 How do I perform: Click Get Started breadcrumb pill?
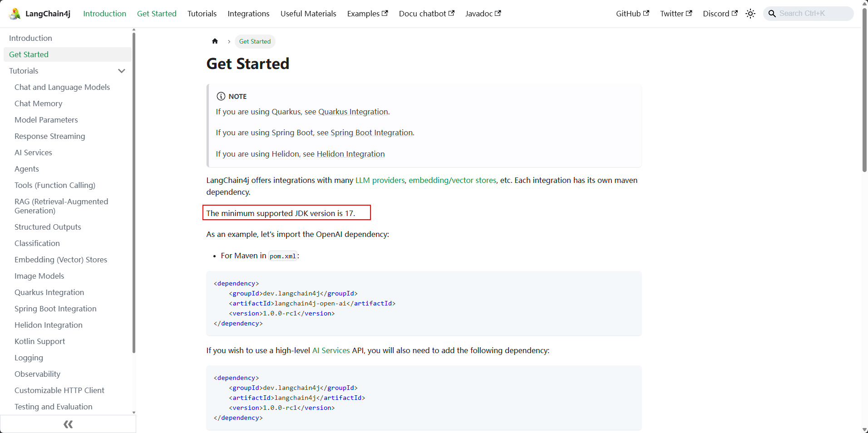click(x=255, y=41)
